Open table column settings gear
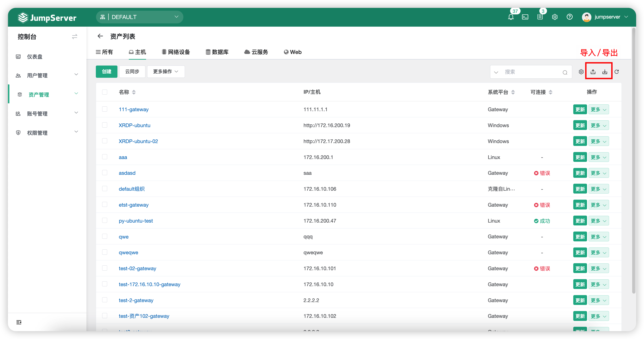The height and width of the screenshot is (339, 644). tap(581, 72)
